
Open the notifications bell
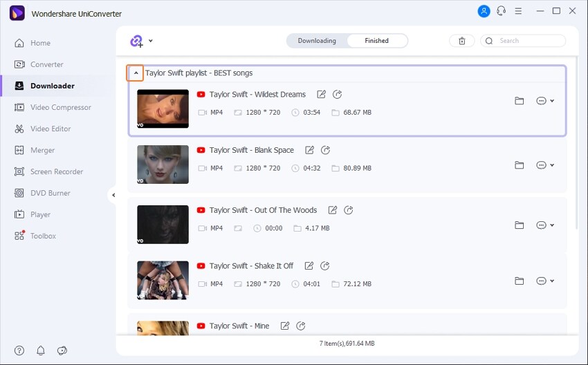pyautogui.click(x=41, y=350)
